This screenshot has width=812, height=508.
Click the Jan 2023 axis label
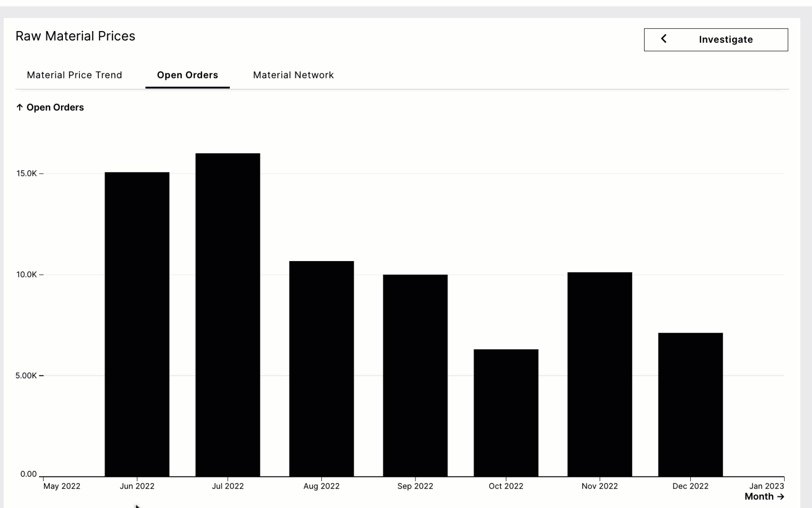[x=768, y=486]
